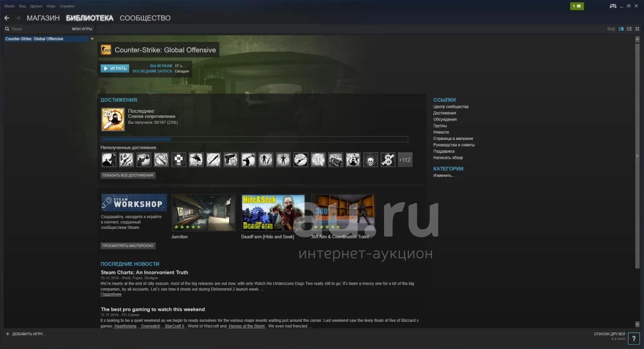This screenshot has height=349, width=644.
Task: Go forward with the right arrow
Action: 18,18
